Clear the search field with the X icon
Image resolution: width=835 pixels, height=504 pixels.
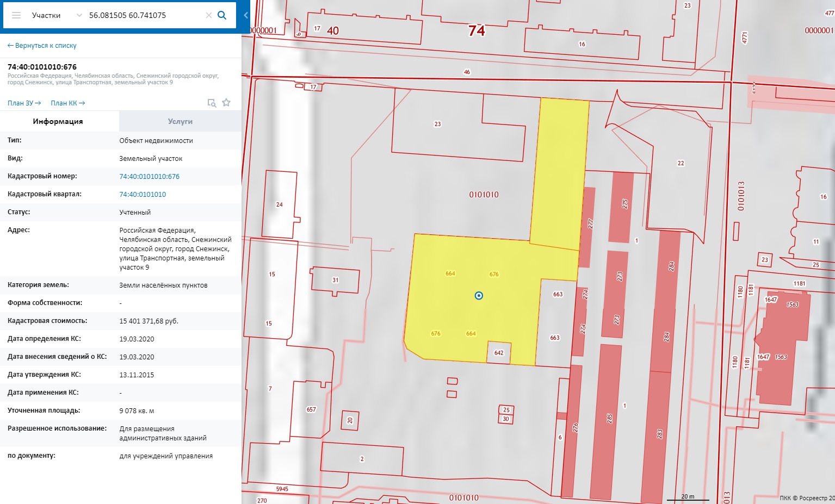click(208, 15)
